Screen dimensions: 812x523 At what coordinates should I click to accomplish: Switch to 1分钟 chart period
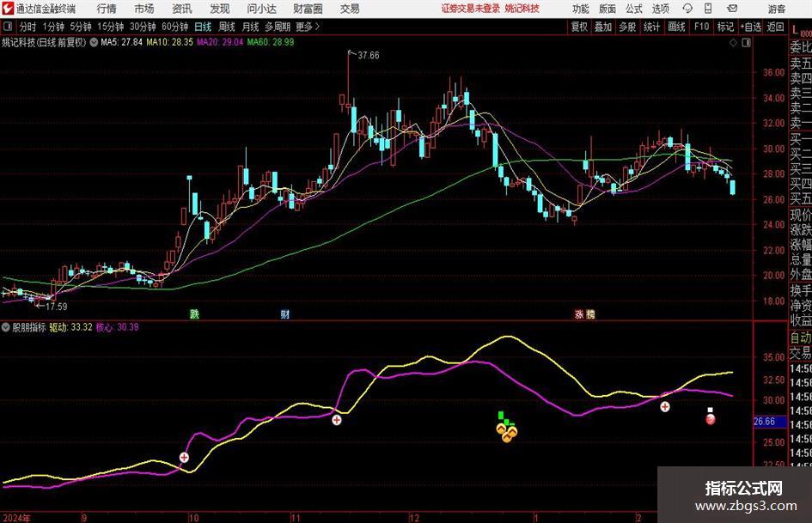[52, 27]
